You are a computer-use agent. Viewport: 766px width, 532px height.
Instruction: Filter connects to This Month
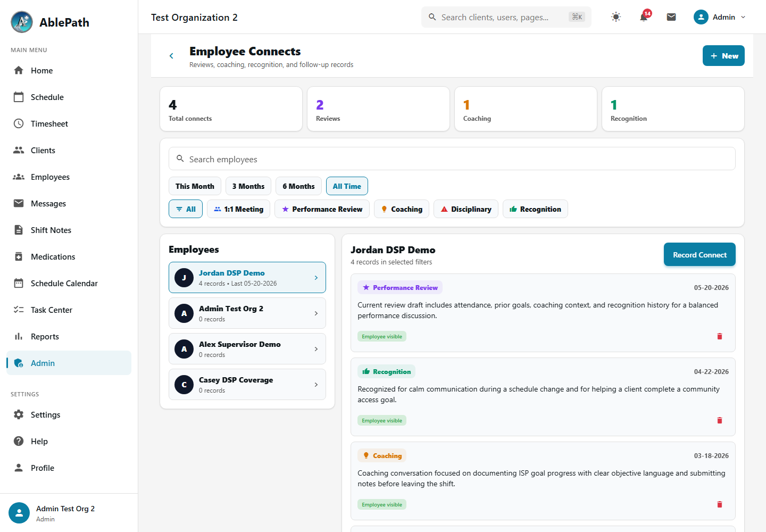point(195,186)
